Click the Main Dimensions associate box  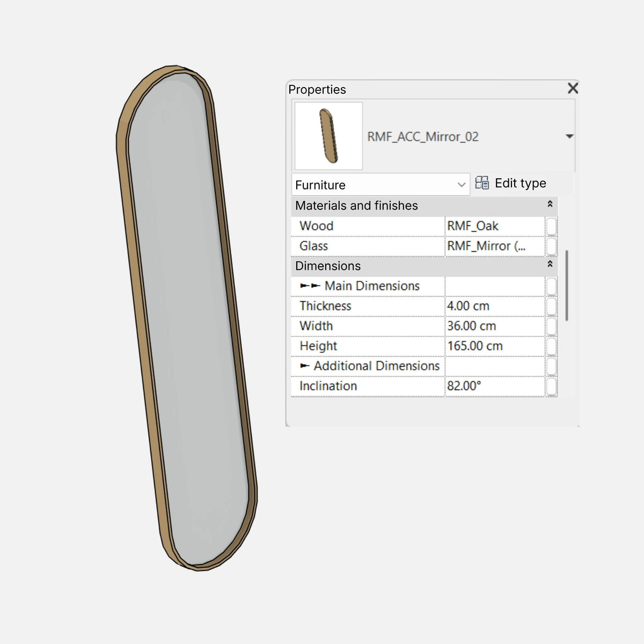[x=552, y=286]
